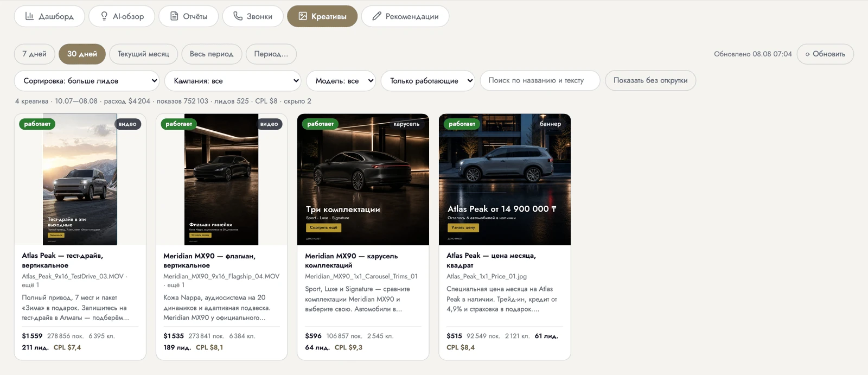Viewport: 868px width, 375px height.
Task: Click CPL $8,1 value
Action: 209,347
